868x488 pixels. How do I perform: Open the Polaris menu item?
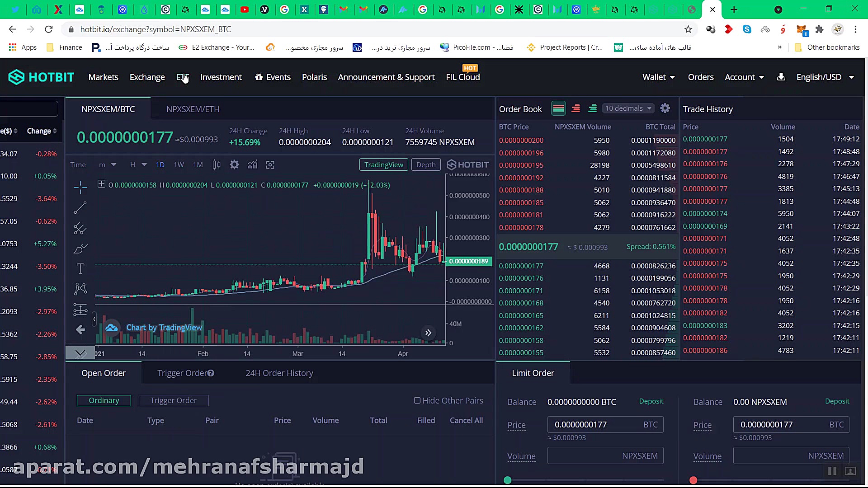(315, 77)
